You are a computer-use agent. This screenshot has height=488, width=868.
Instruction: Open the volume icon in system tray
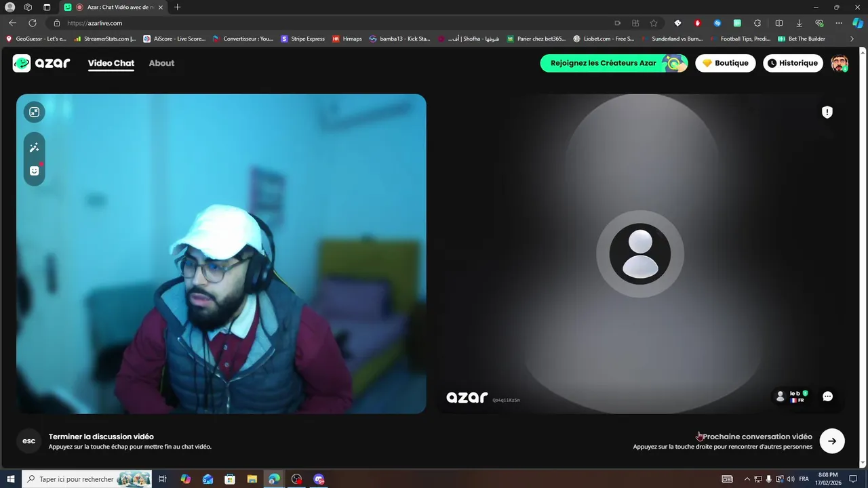791,479
